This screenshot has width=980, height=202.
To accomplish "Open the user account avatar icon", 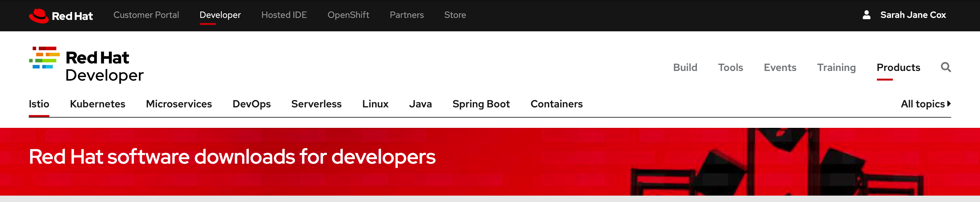I will tap(866, 15).
